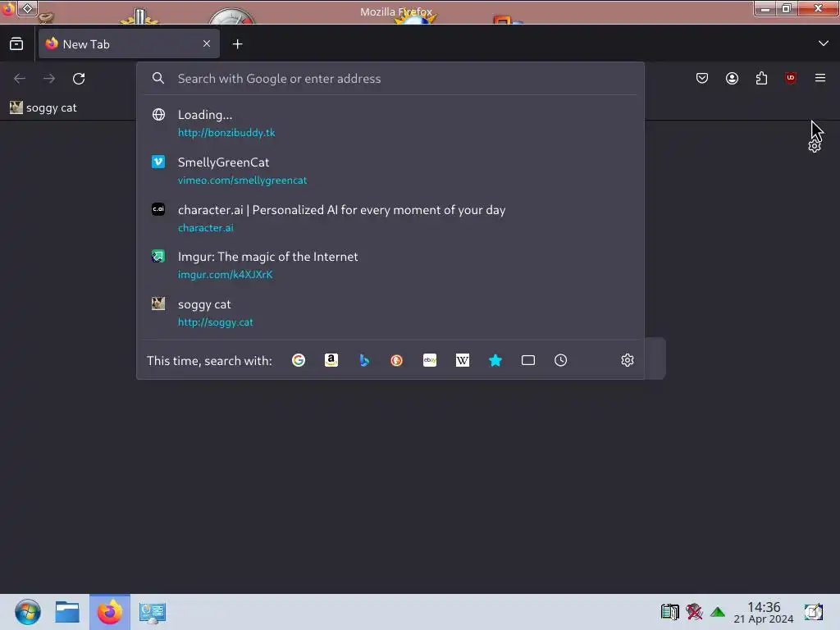
Task: Click the crossed-out network tray icon
Action: pyautogui.click(x=694, y=612)
